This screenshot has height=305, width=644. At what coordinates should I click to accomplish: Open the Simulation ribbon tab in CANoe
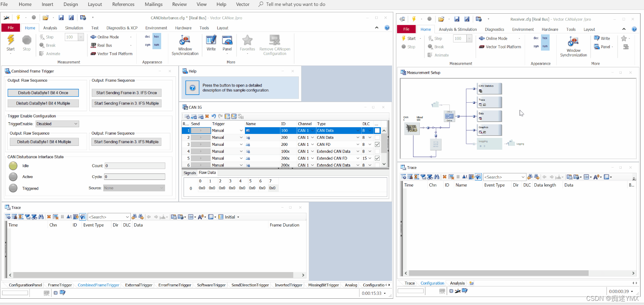[74, 28]
